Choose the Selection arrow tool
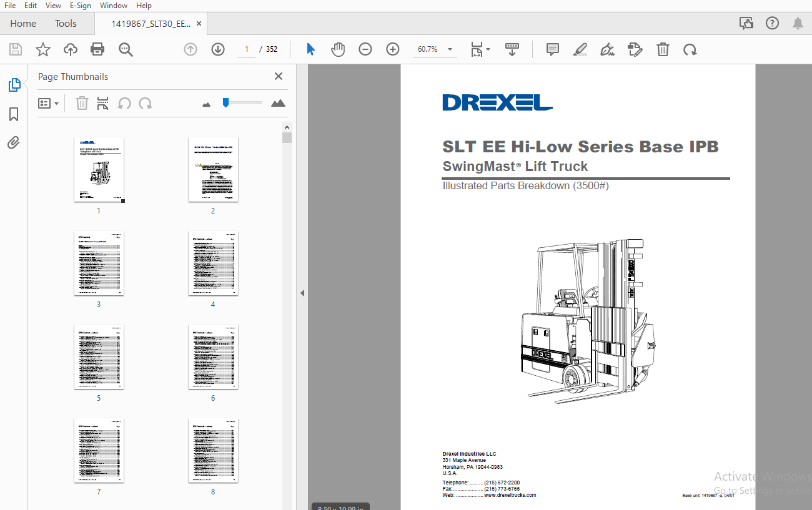The height and width of the screenshot is (510, 812). [x=310, y=49]
